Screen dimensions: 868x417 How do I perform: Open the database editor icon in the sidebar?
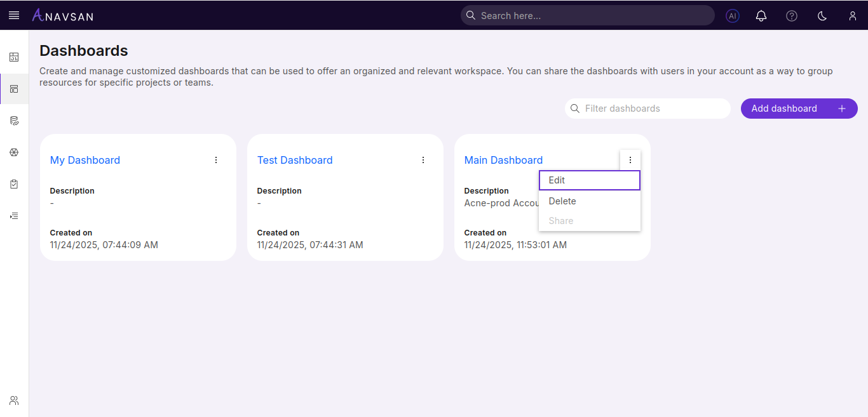14,121
